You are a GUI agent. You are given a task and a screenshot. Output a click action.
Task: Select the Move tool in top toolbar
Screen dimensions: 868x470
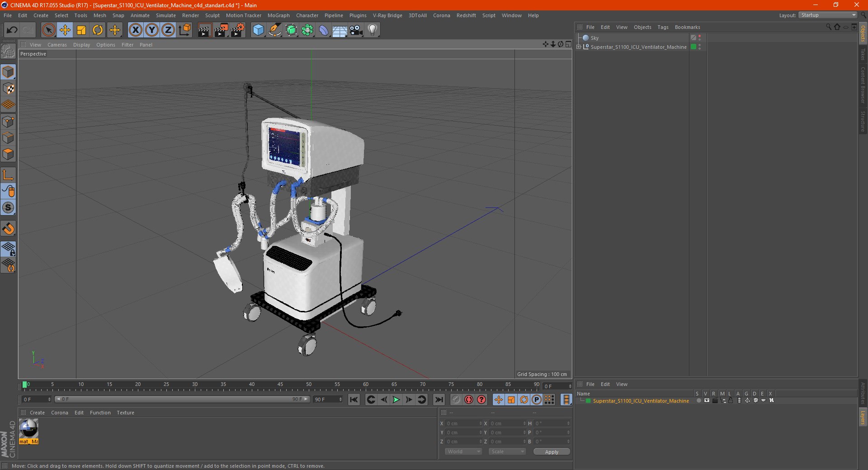click(65, 30)
